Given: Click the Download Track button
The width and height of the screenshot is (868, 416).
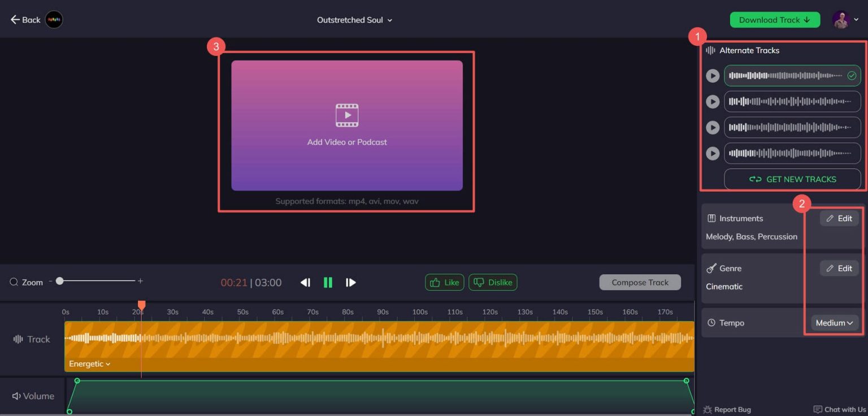Looking at the screenshot, I should pos(775,20).
